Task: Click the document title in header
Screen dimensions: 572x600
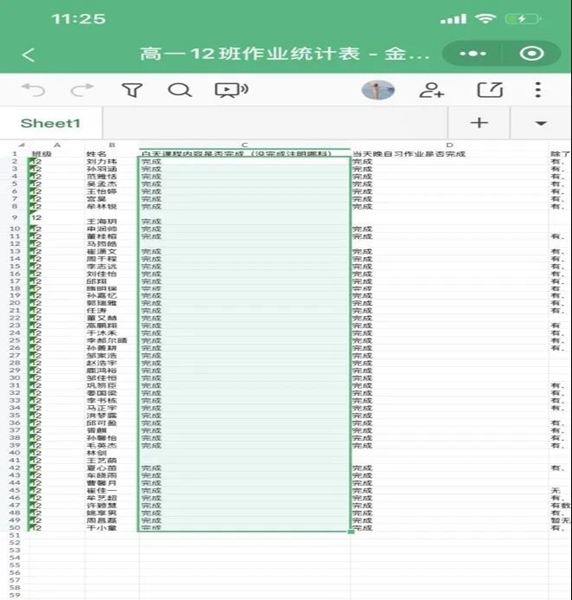Action: (285, 54)
